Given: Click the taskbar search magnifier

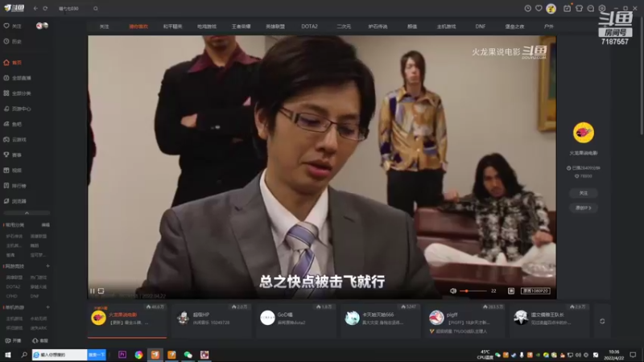Looking at the screenshot, I should [24, 355].
